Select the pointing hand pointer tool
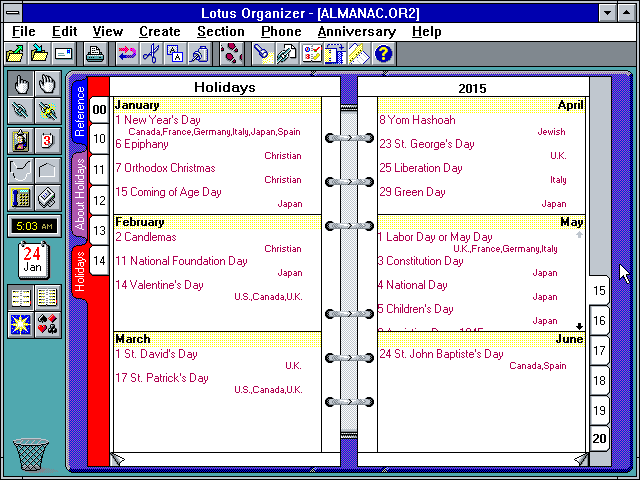 tap(20, 83)
